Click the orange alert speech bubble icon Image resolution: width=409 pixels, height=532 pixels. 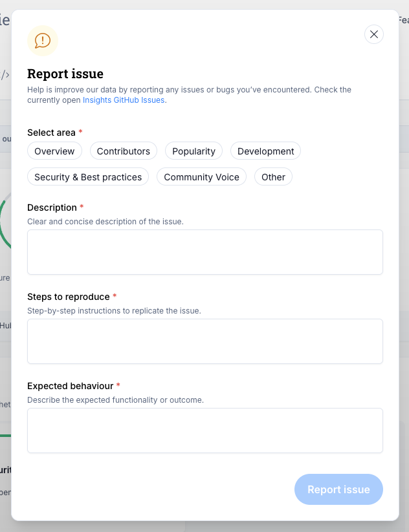point(43,41)
